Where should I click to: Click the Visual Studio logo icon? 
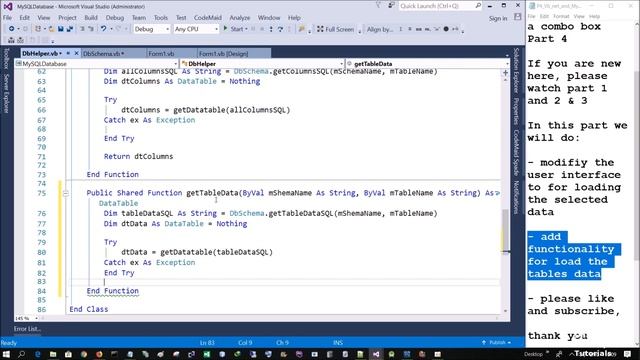(x=8, y=7)
